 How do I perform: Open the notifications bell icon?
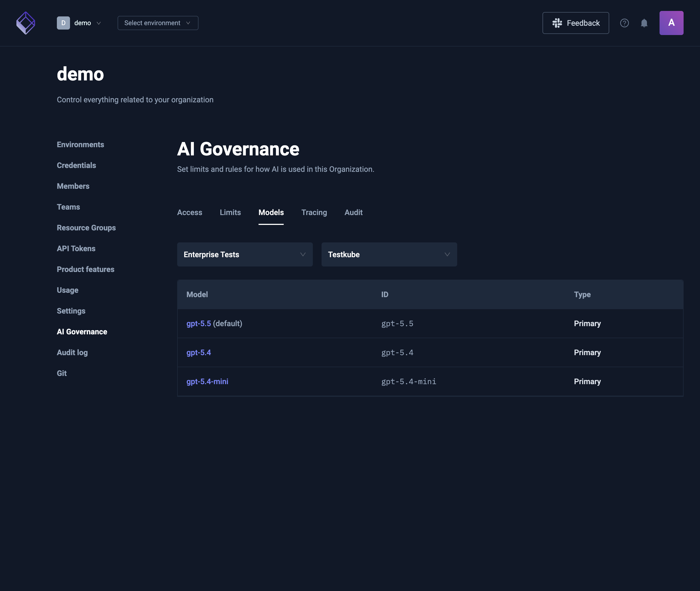click(x=644, y=23)
